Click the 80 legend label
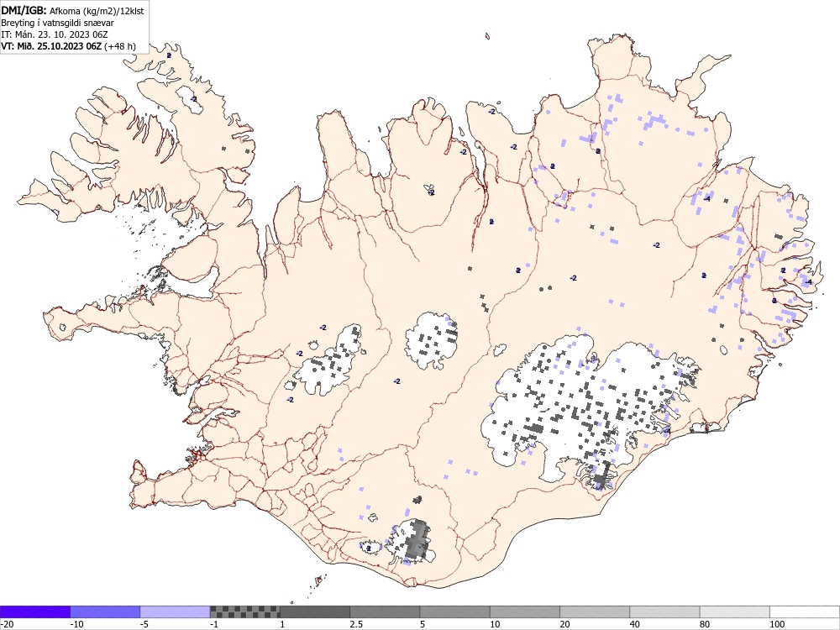The height and width of the screenshot is (630, 840). click(705, 624)
